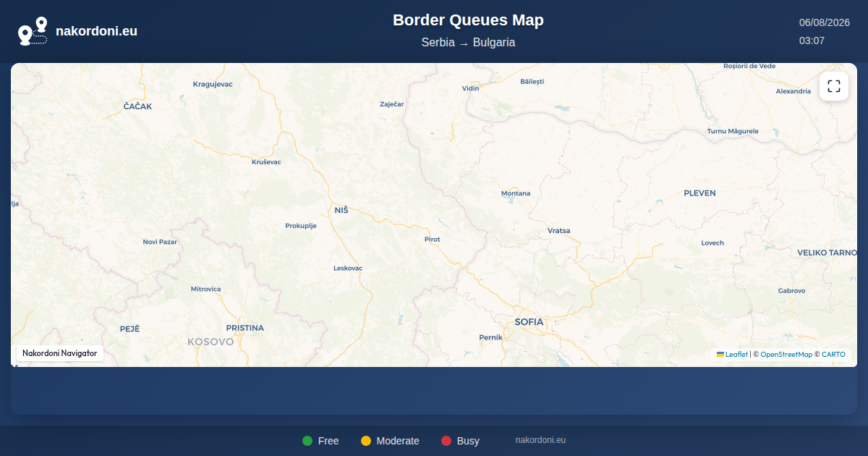The width and height of the screenshot is (868, 456).
Task: Click the red Busy legend dot
Action: click(x=446, y=441)
